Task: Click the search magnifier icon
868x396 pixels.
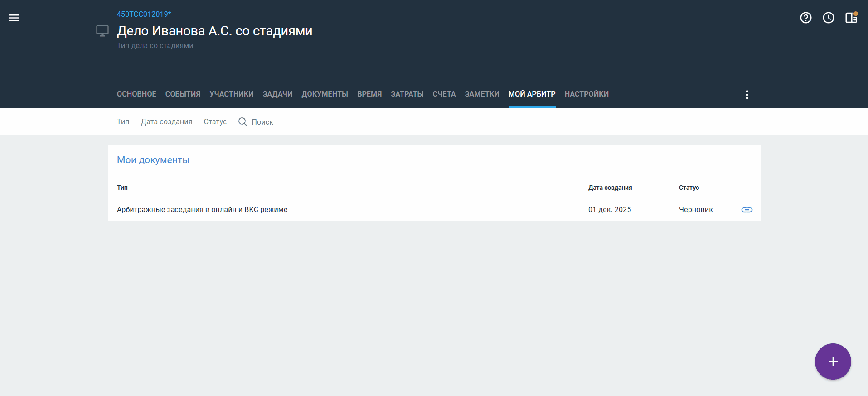Action: 243,122
